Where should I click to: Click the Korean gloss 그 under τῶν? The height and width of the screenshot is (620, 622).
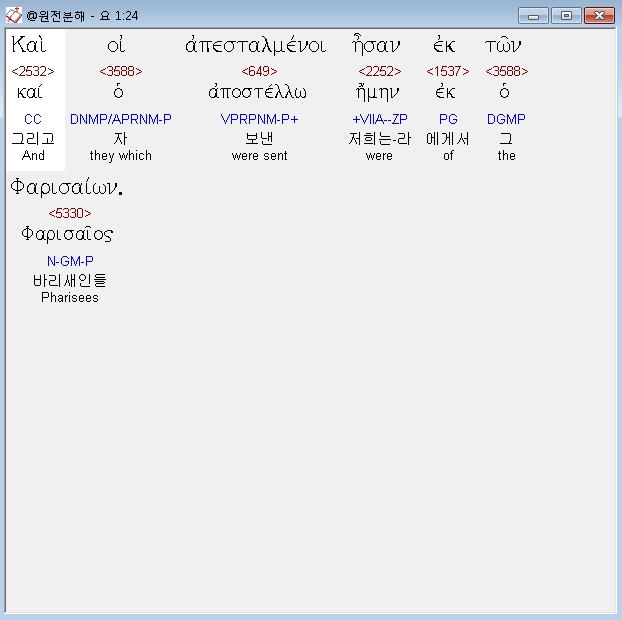point(506,139)
